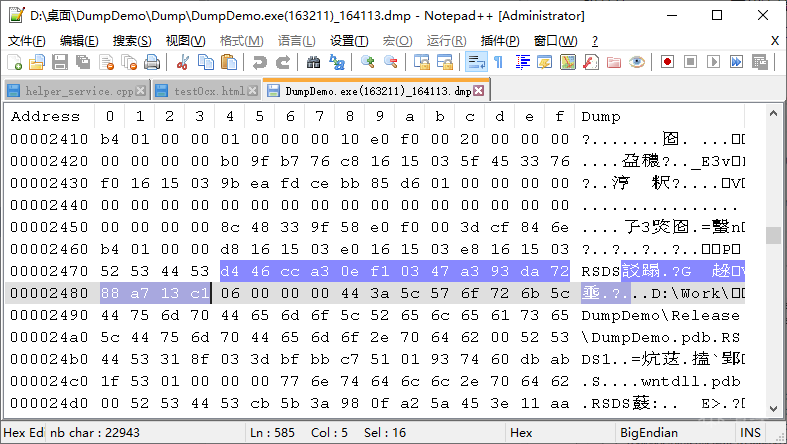This screenshot has width=787, height=444.
Task: Toggle the monitoring eye icon
Action: pyautogui.click(x=637, y=62)
